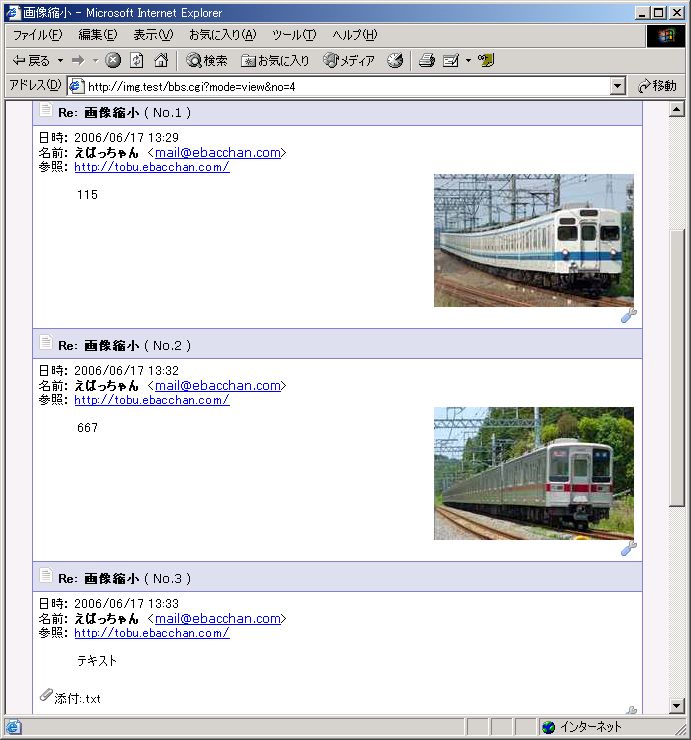Open the tobu.ebacchan.com link in post No.3

pos(152,633)
